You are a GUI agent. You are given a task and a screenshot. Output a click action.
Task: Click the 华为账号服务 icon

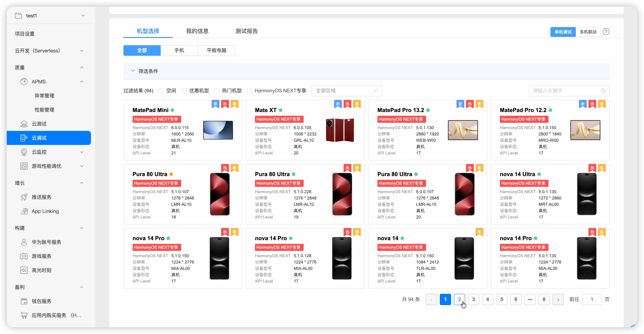pos(24,242)
